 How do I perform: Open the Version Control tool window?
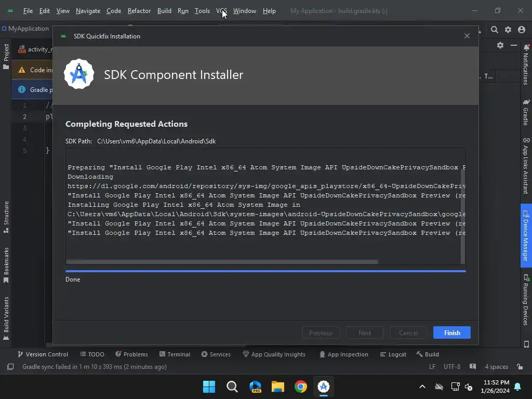(43, 354)
